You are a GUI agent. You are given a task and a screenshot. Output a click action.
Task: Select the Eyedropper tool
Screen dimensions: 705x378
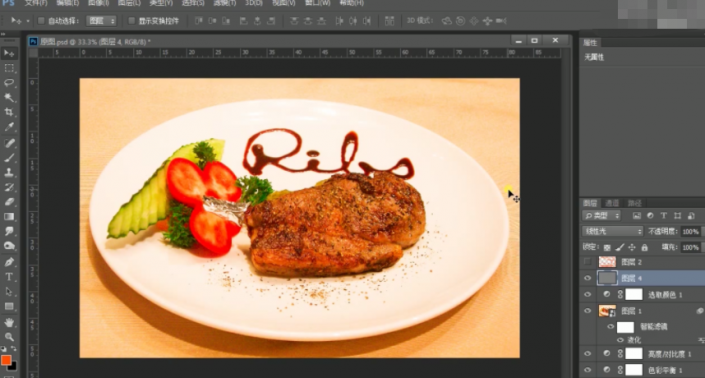coord(9,127)
